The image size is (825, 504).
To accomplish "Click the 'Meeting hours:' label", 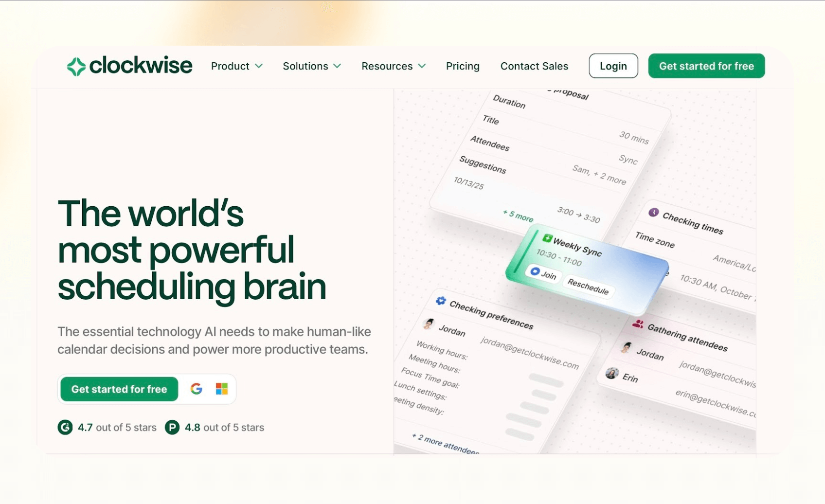I will tap(434, 364).
